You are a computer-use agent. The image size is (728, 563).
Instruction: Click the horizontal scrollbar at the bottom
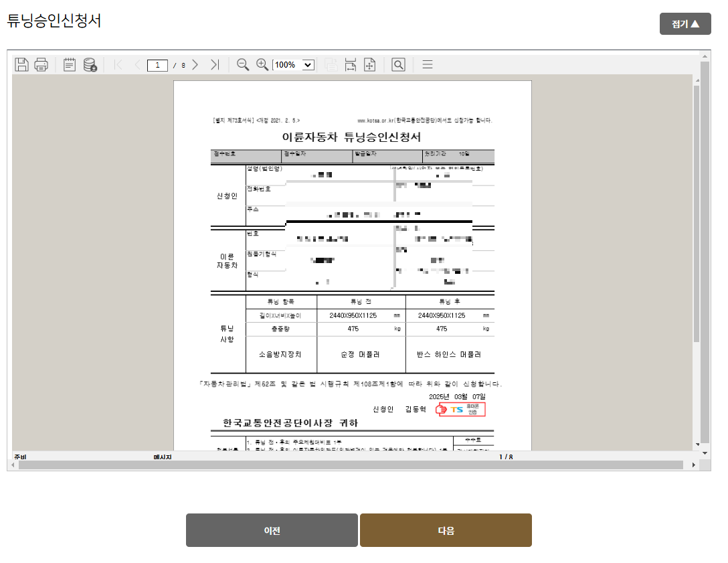[351, 465]
